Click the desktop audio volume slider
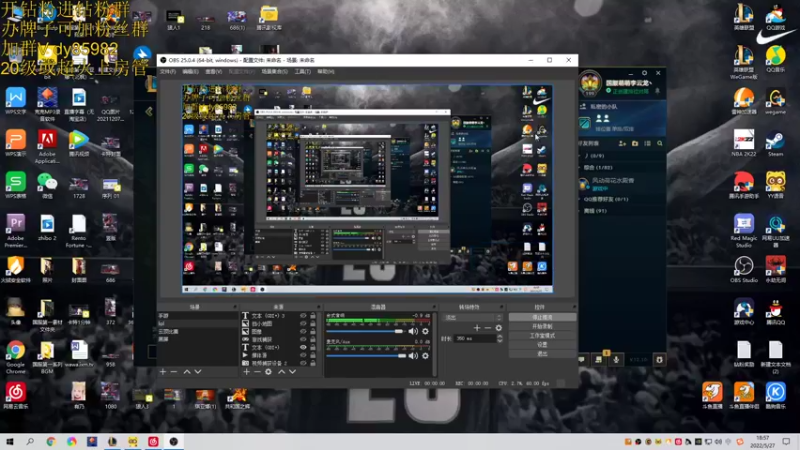 pyautogui.click(x=365, y=332)
